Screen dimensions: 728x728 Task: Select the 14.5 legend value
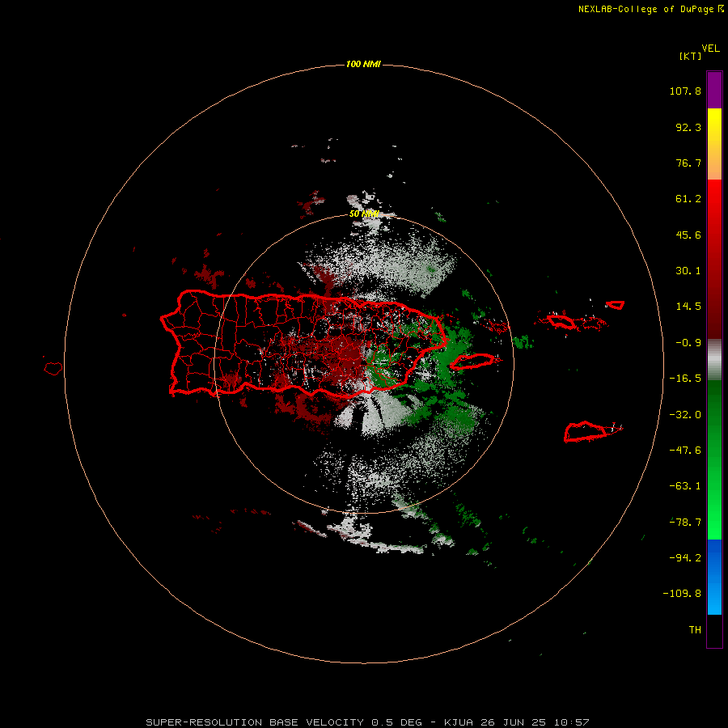coord(688,307)
